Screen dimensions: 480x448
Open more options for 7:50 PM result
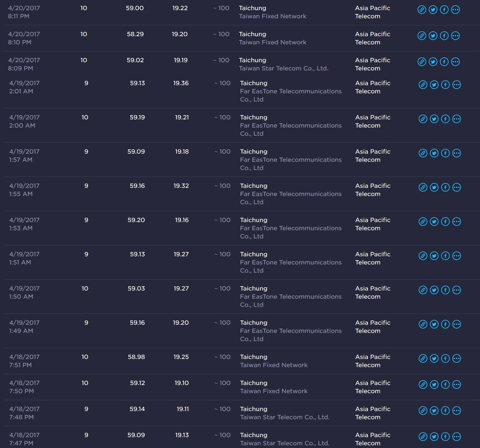coord(457,385)
